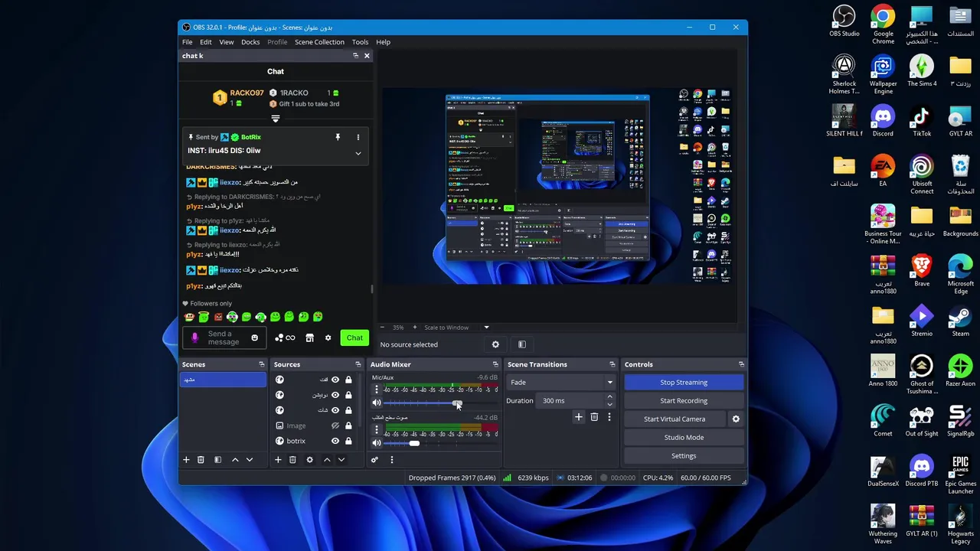980x551 pixels.
Task: Click Start Virtual Camera
Action: pos(675,419)
